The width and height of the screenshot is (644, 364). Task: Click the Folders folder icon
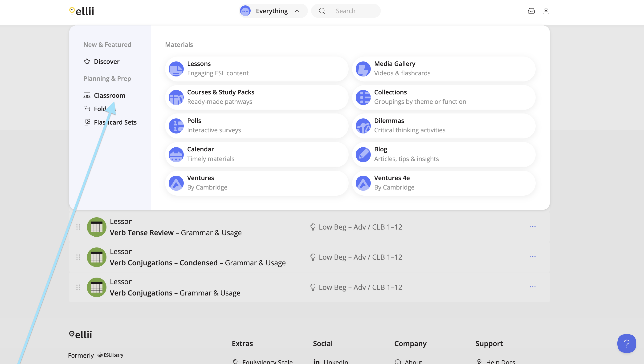click(87, 109)
